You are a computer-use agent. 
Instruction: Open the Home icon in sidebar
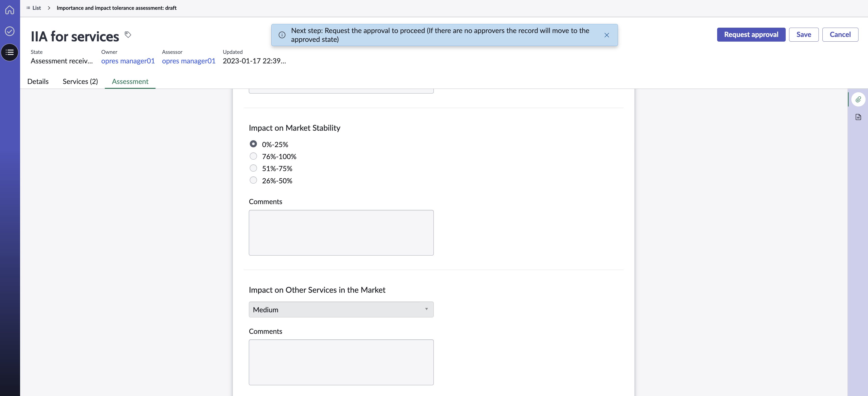[x=10, y=10]
